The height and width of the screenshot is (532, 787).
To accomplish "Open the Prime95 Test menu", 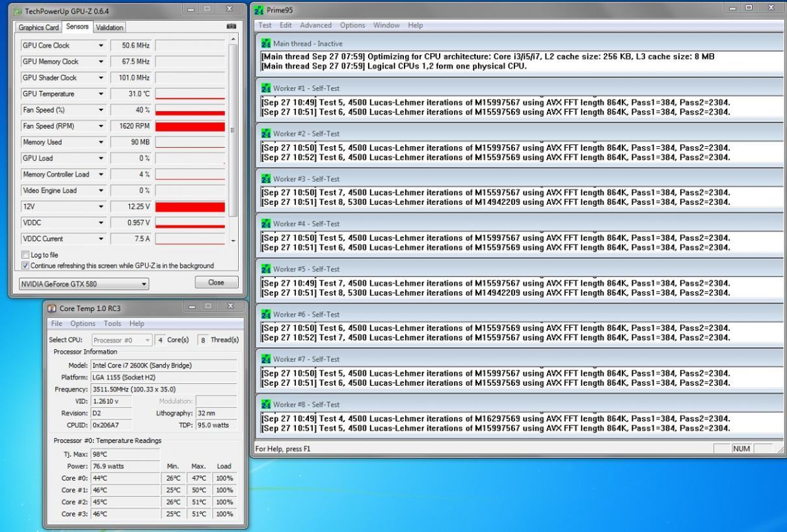I will point(265,25).
